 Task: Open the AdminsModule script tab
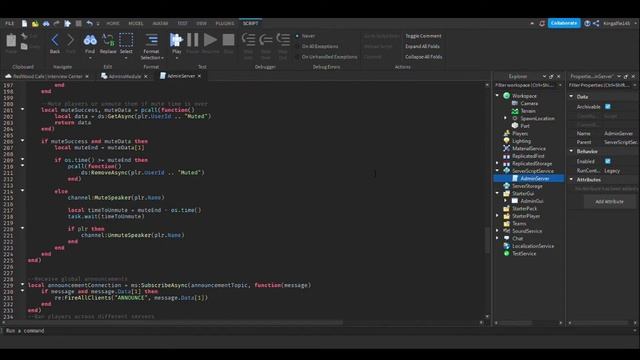(x=124, y=76)
